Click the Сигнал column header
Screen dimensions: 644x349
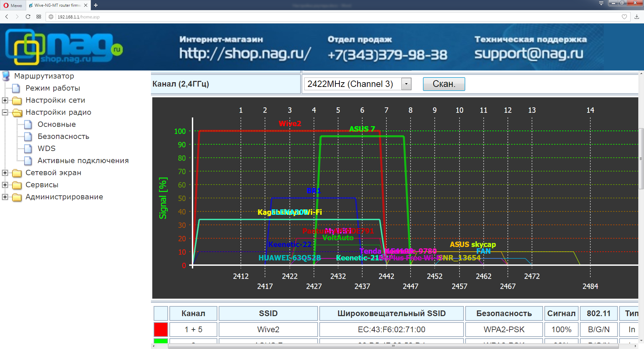[x=561, y=313]
